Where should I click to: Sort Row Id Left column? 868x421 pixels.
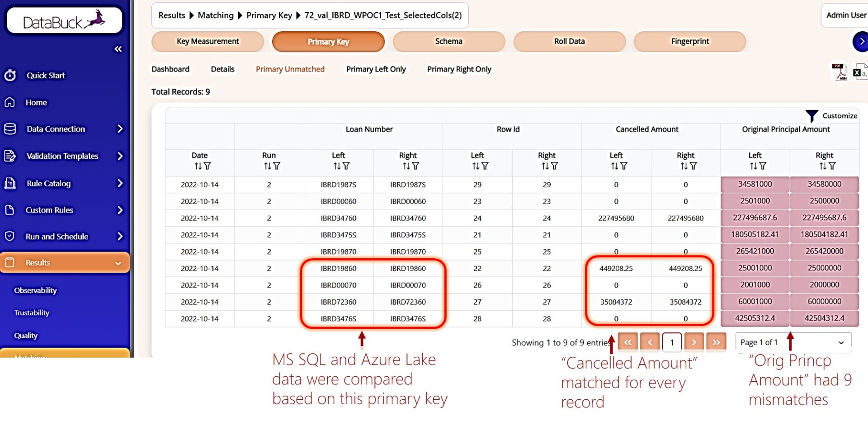(x=476, y=166)
